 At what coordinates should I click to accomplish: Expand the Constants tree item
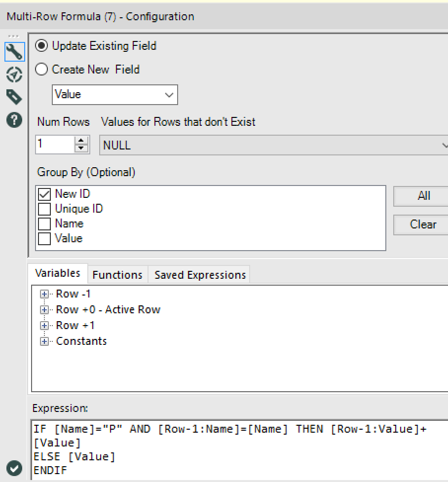44,341
